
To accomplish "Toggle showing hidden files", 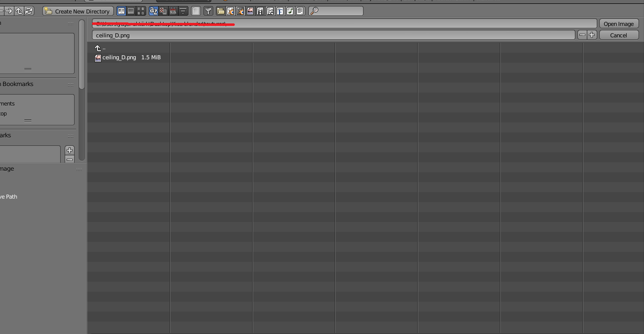I will (196, 11).
